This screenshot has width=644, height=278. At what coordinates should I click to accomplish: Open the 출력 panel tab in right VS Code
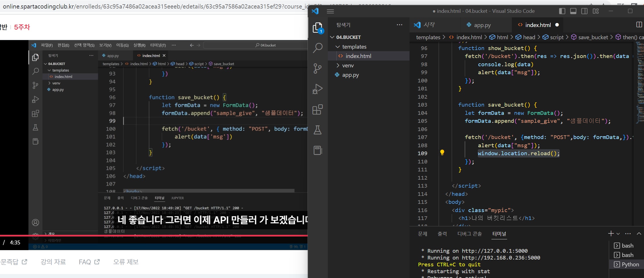(x=442, y=234)
